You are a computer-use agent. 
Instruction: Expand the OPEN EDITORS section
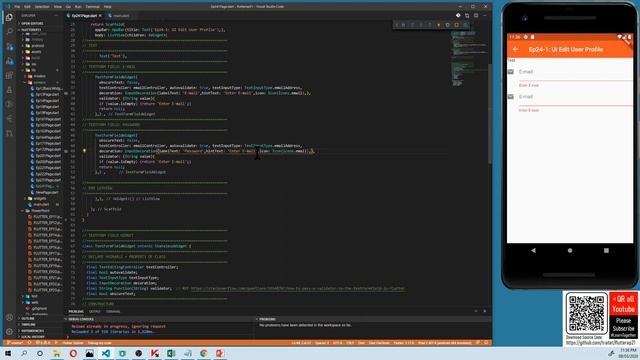tap(32, 24)
